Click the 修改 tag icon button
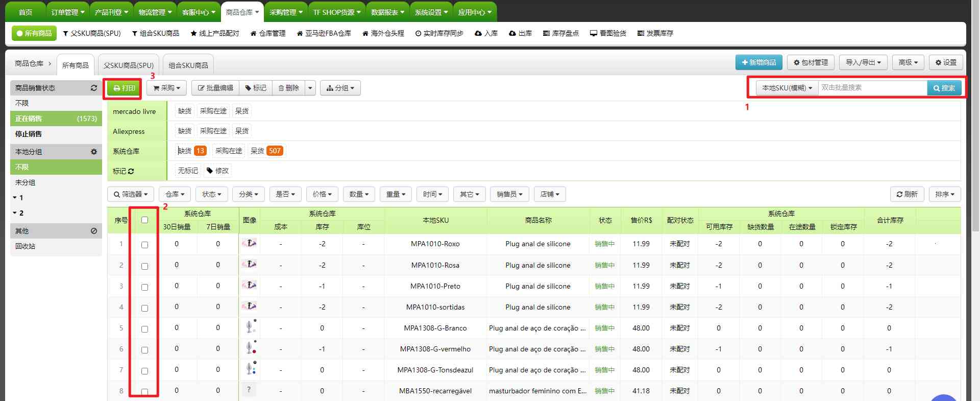 (217, 171)
